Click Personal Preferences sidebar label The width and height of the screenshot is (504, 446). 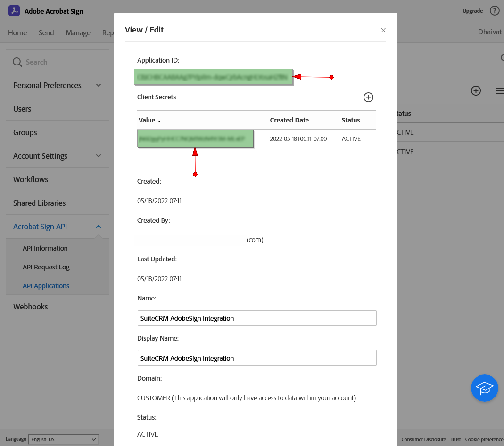47,85
